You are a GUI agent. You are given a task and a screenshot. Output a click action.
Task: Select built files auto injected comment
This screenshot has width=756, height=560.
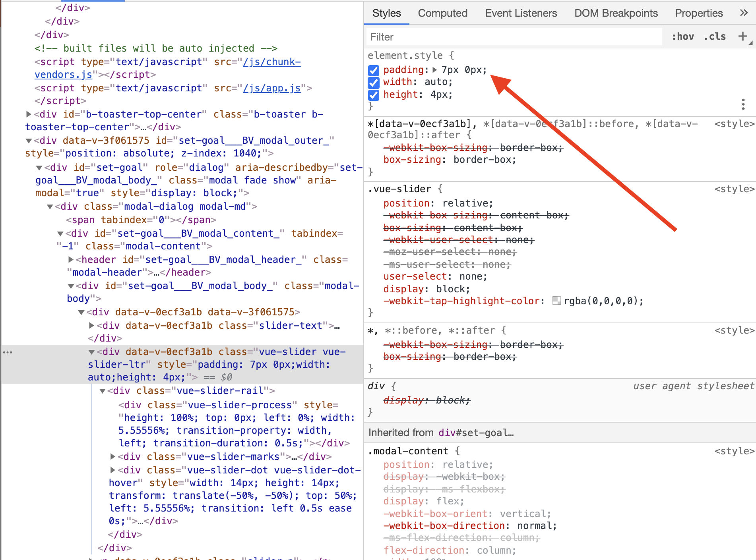click(156, 48)
